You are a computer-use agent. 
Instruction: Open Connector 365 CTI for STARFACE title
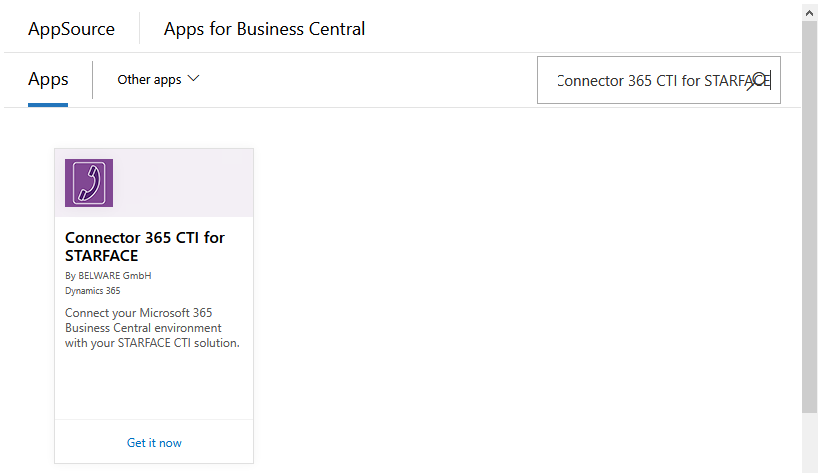(145, 246)
